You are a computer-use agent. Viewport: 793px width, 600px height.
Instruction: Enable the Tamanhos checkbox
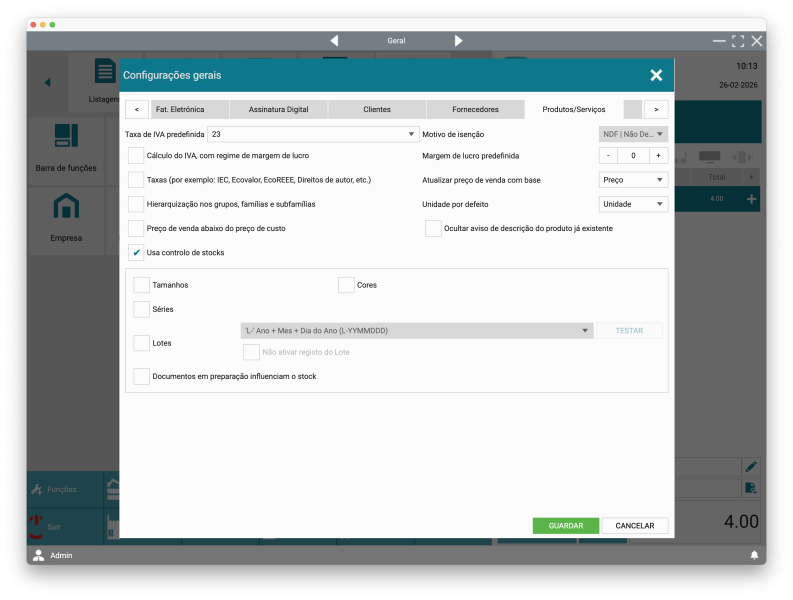pyautogui.click(x=142, y=285)
